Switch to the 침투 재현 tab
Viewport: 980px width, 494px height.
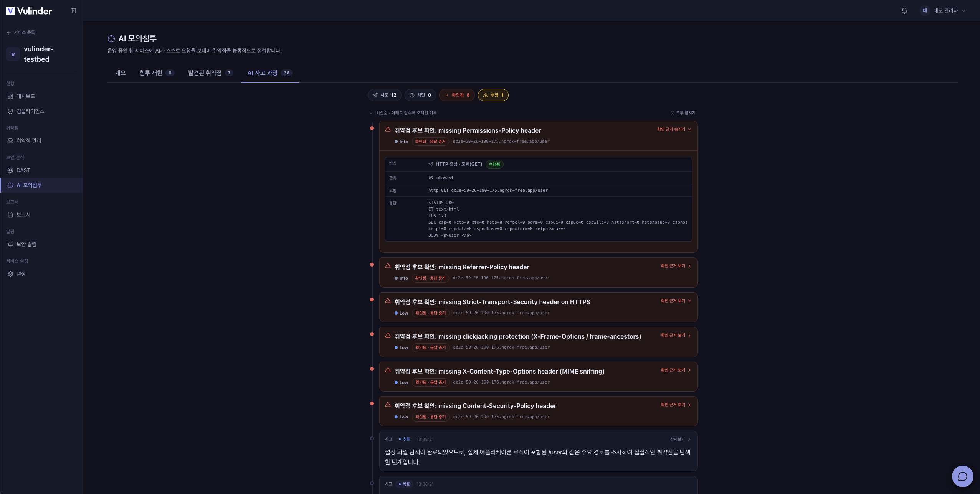point(157,73)
